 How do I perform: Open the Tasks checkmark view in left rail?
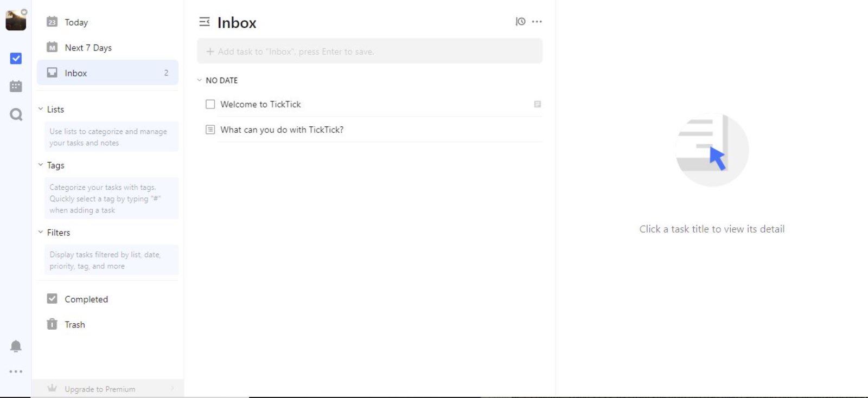click(16, 58)
